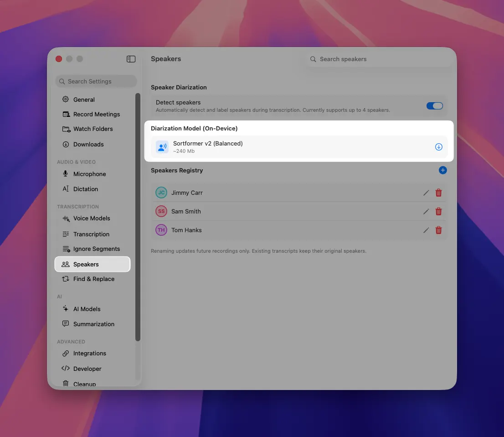
Task: Delete the Tom Hanks speaker
Action: pos(438,230)
